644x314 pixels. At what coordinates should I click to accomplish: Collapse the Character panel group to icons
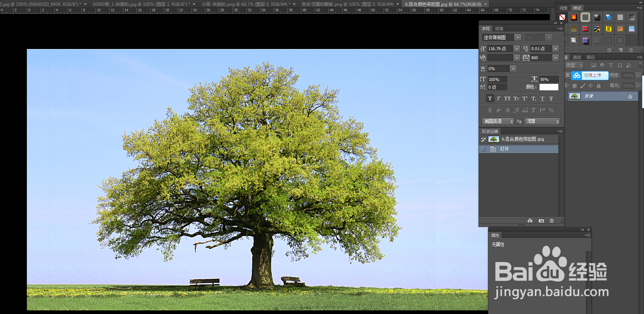point(555,23)
